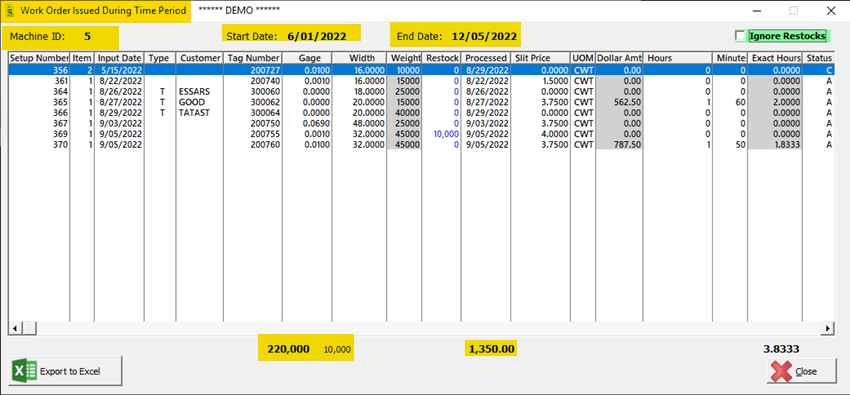Viewport: 850px width, 395px height.
Task: Click the Exact Hours column header
Action: click(775, 58)
